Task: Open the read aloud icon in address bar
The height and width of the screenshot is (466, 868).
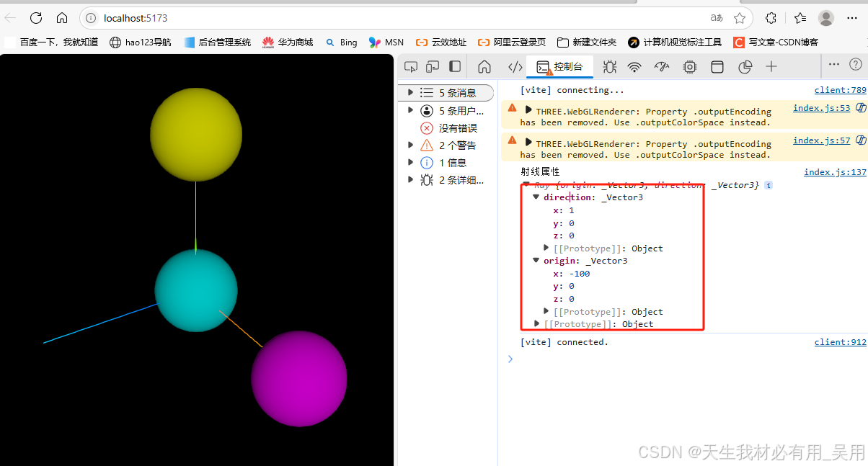Action: (x=717, y=18)
